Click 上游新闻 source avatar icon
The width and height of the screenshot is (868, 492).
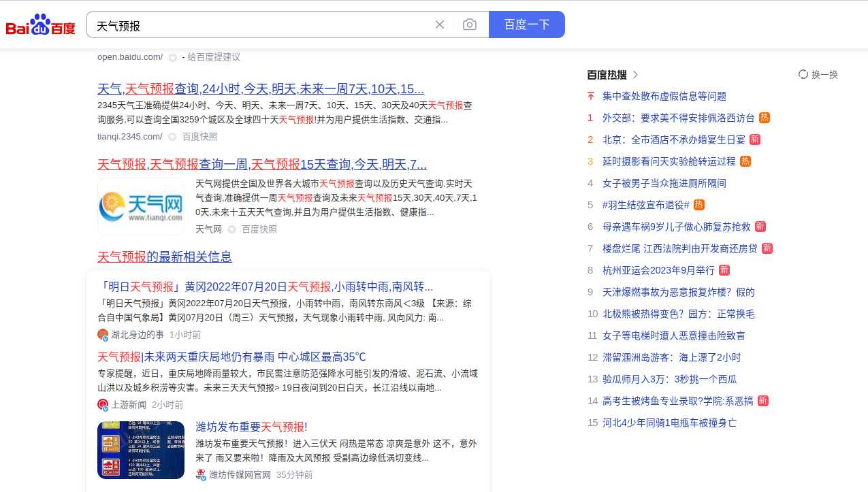coord(103,405)
